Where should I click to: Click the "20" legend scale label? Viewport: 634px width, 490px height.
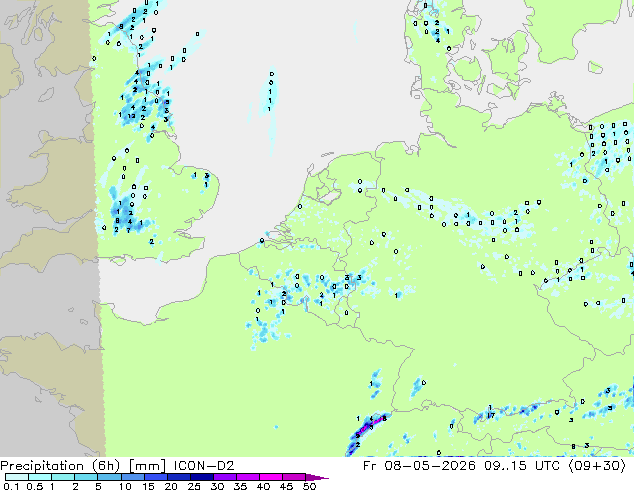click(x=171, y=486)
